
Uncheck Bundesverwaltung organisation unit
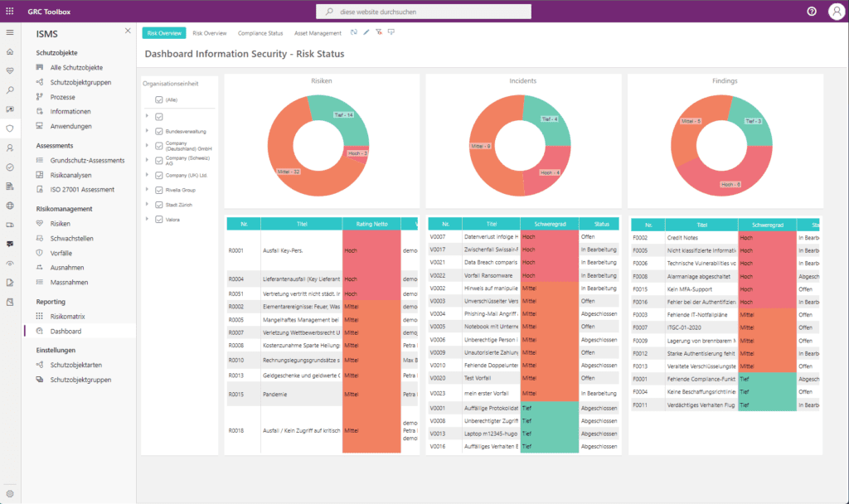[158, 131]
